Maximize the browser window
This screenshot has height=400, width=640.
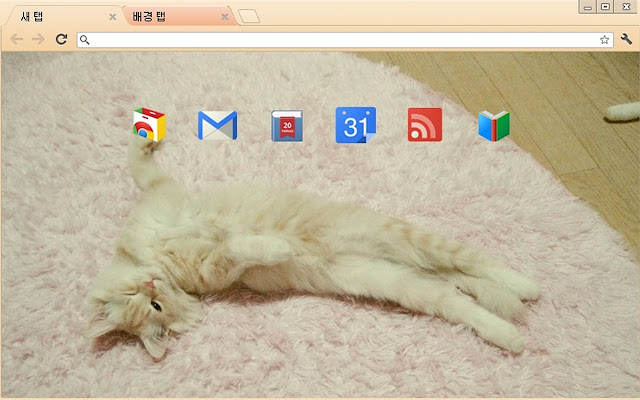[606, 7]
